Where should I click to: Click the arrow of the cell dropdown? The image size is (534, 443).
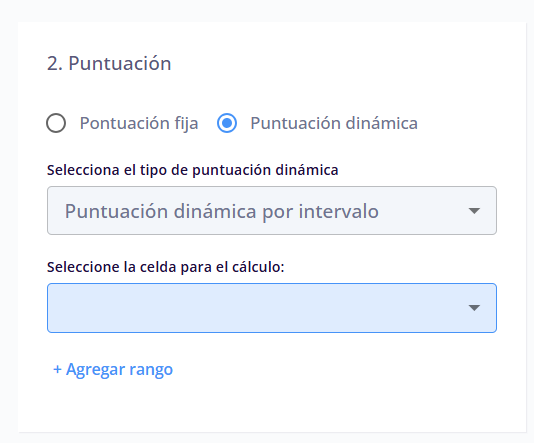click(x=474, y=308)
